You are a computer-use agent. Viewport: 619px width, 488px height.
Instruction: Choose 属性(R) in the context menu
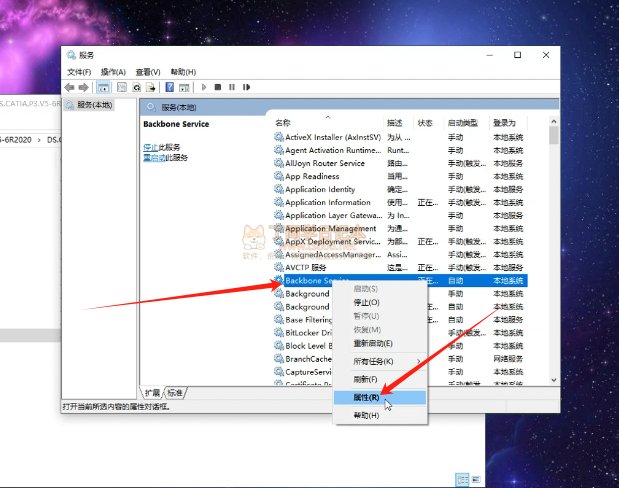tap(366, 397)
